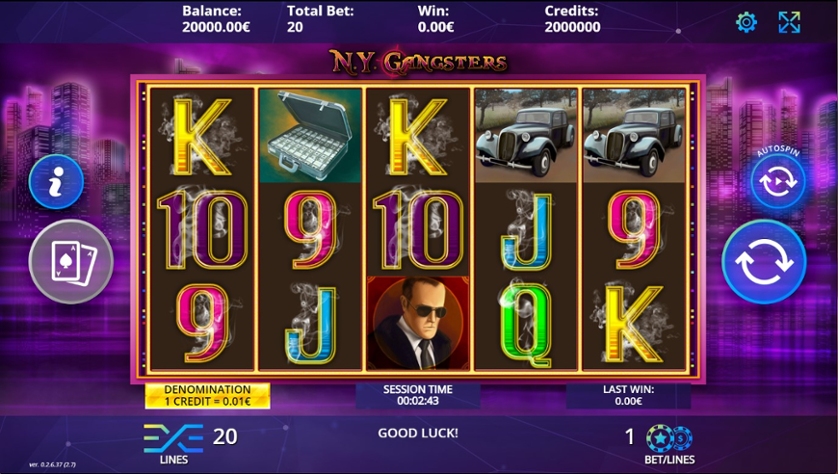838x474 pixels.
Task: Select the gangster in sunglasses symbol
Action: [x=418, y=323]
